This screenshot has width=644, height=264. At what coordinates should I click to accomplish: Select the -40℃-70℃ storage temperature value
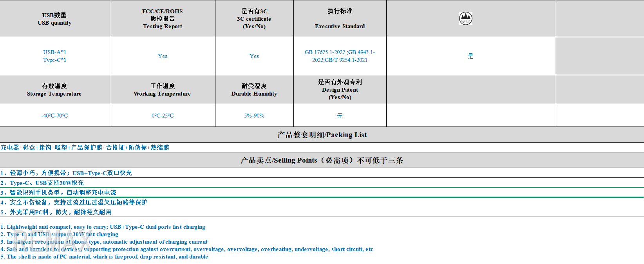click(54, 116)
